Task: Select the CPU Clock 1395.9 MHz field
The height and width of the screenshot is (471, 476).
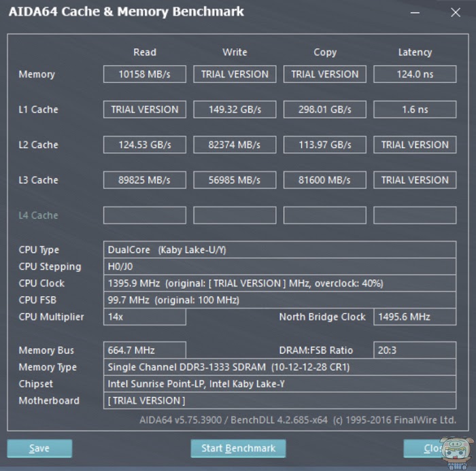Action: point(279,283)
